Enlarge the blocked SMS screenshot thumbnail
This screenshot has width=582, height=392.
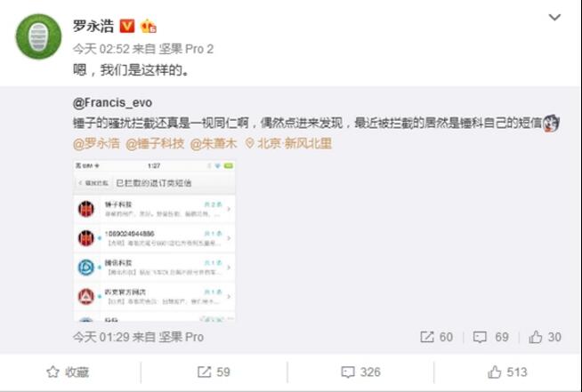155,241
